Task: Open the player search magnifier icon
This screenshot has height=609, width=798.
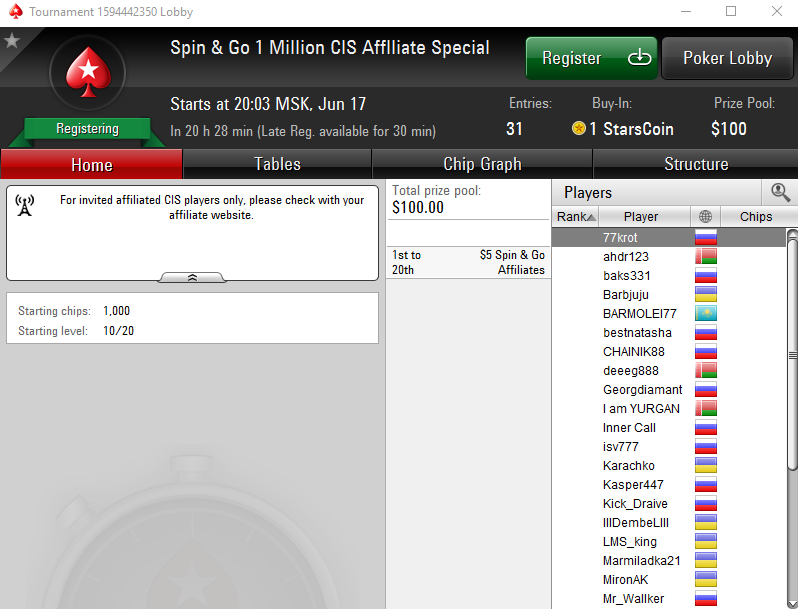Action: (x=780, y=192)
